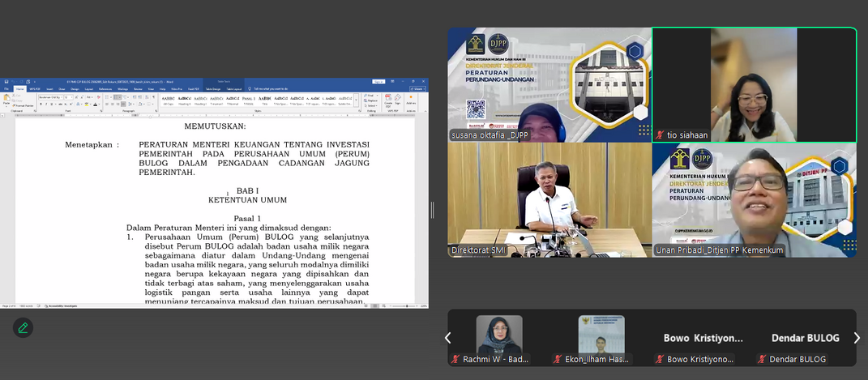Click the paragraph shading bucket icon
This screenshot has height=380, width=868.
pos(140,104)
